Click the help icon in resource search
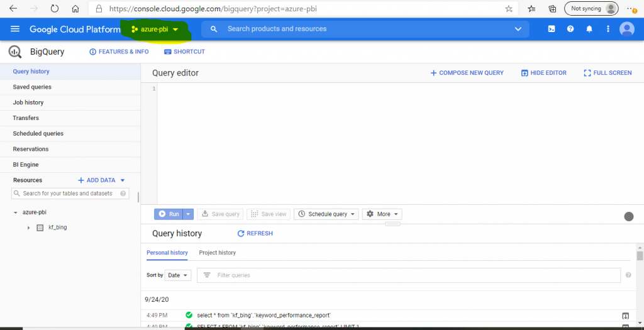This screenshot has width=644, height=330. pos(123,194)
